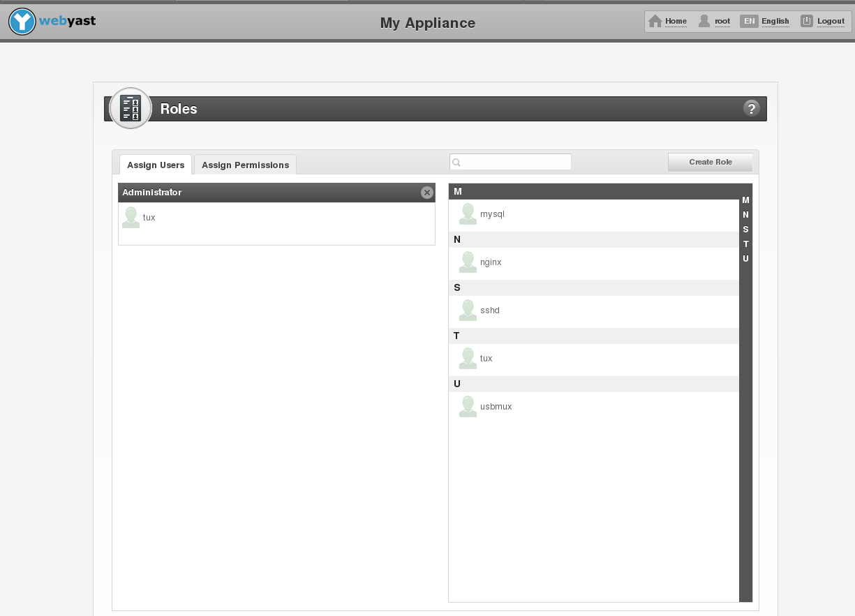Select the Assign Users tab
The height and width of the screenshot is (616, 855).
[156, 165]
